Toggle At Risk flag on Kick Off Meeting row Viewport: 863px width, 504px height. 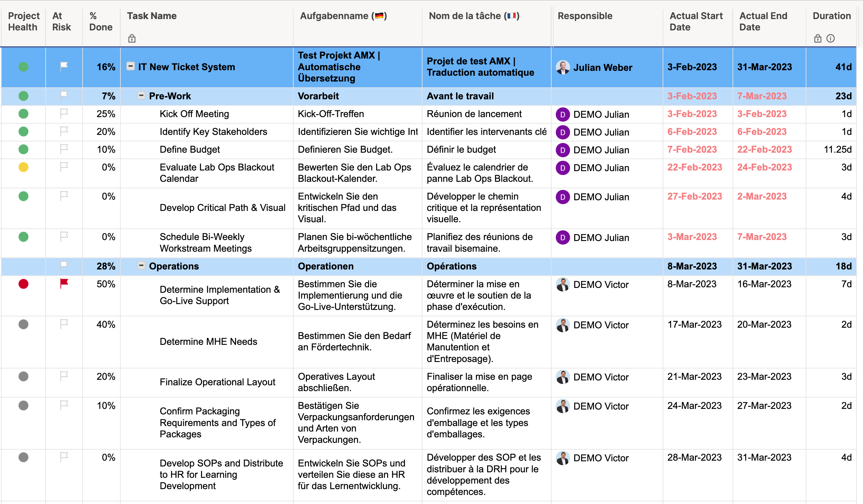(64, 113)
